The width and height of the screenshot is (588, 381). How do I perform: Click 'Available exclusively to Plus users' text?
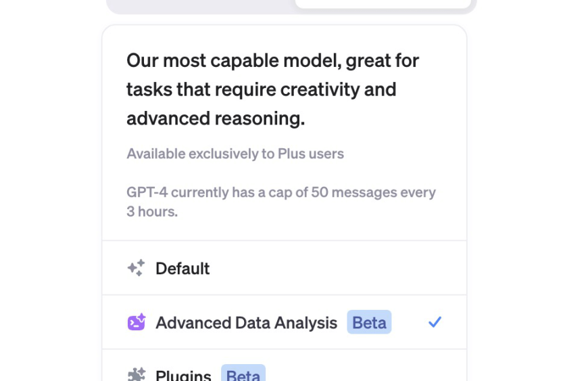[x=235, y=154]
